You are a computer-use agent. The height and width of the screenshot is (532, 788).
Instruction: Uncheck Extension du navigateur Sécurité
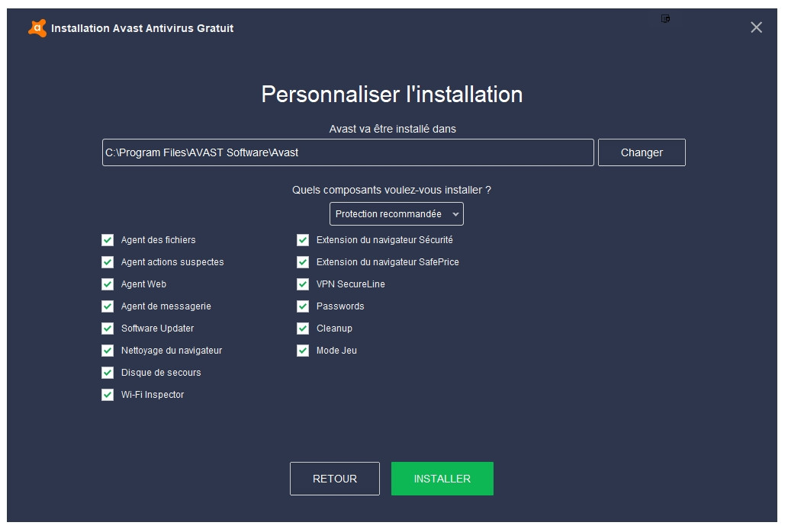[303, 240]
